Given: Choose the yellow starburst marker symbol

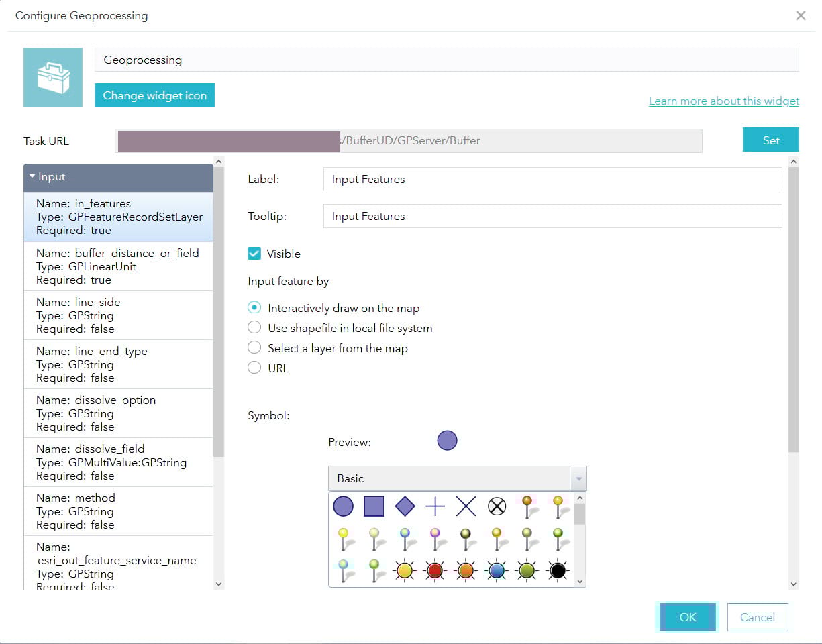Looking at the screenshot, I should tap(405, 570).
